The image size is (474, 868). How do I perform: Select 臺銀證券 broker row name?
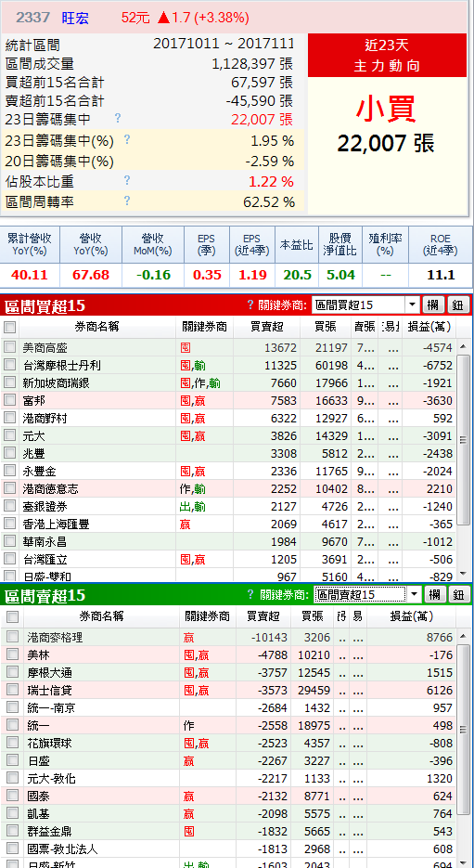[x=45, y=507]
